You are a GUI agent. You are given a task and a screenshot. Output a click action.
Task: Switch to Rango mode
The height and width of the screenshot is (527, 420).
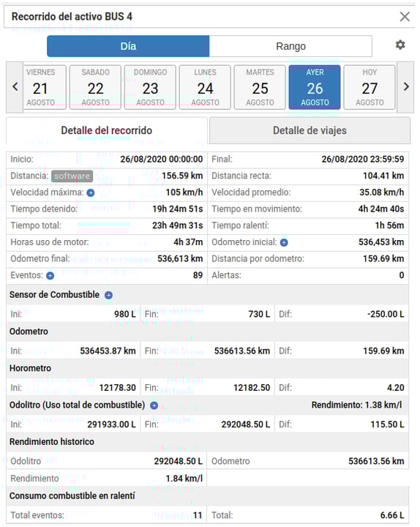click(x=290, y=46)
